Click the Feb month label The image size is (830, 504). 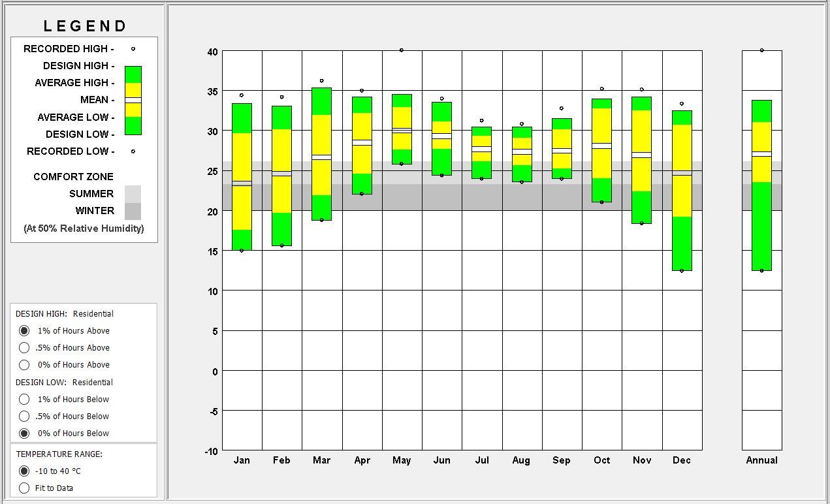click(x=281, y=460)
